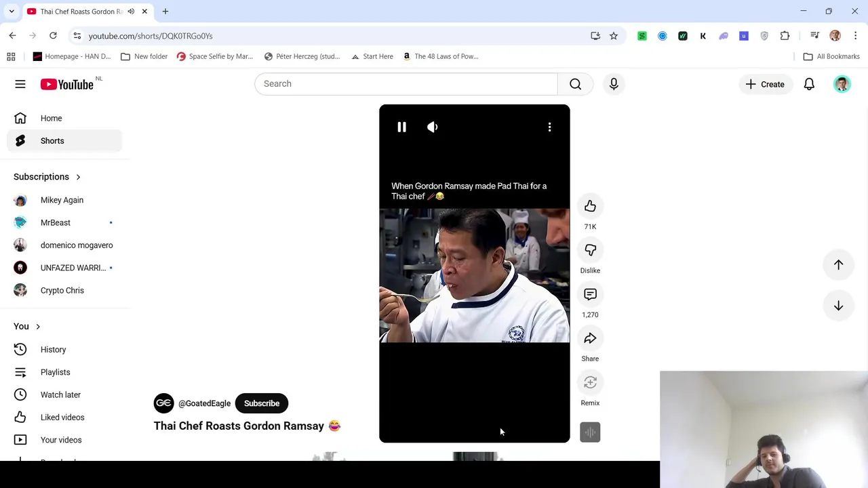This screenshot has height=488, width=868.
Task: Click into the YouTube Search field
Action: [x=406, y=83]
